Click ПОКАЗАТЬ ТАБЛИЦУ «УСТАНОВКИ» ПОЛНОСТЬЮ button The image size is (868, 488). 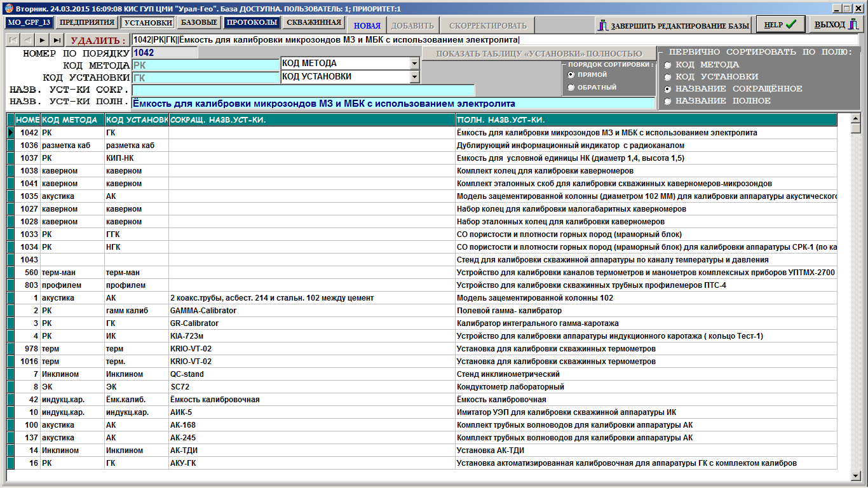point(539,54)
